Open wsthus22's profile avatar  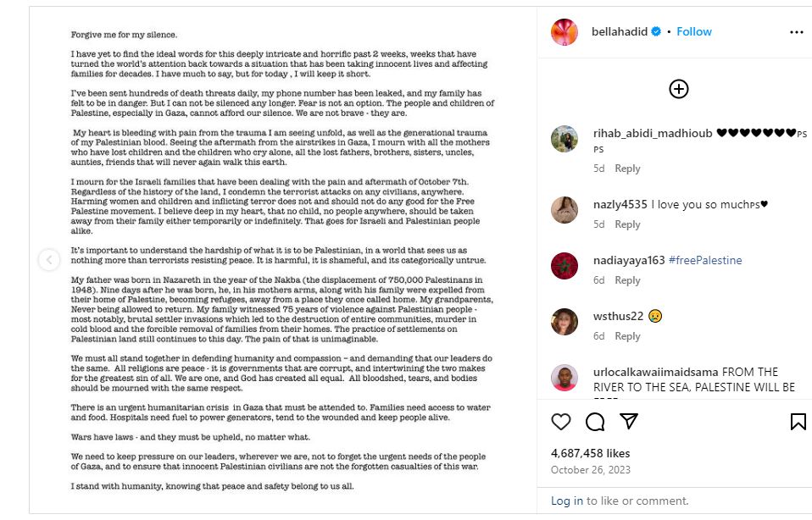point(565,322)
